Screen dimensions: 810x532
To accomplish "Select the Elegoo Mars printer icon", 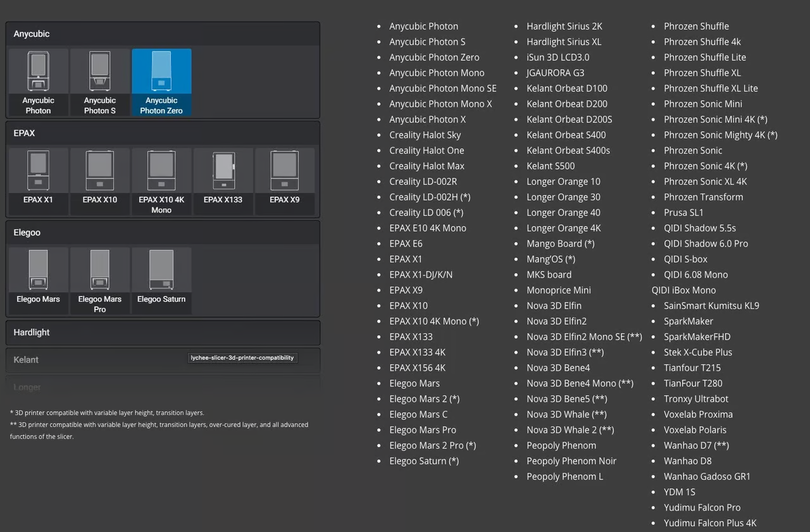I will [x=39, y=280].
